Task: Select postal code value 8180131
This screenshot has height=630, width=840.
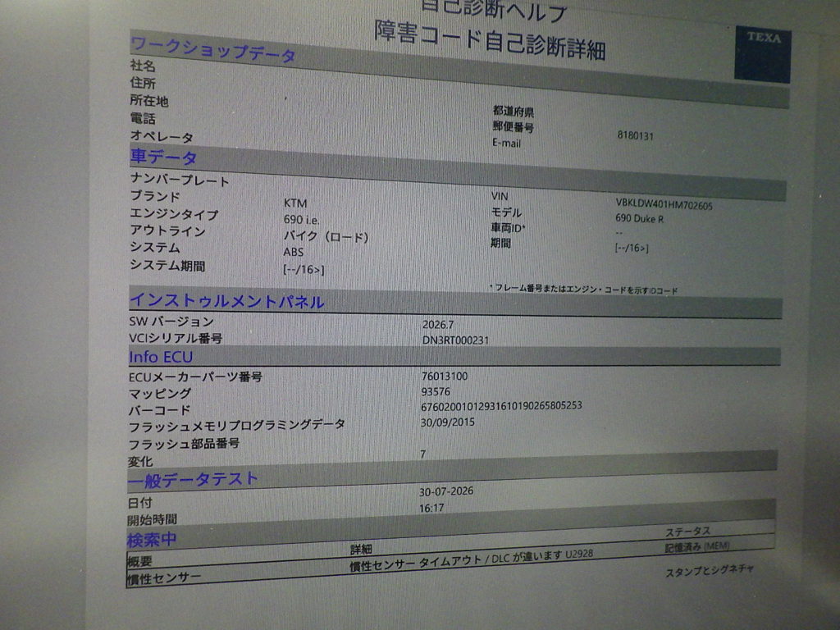Action: click(636, 135)
